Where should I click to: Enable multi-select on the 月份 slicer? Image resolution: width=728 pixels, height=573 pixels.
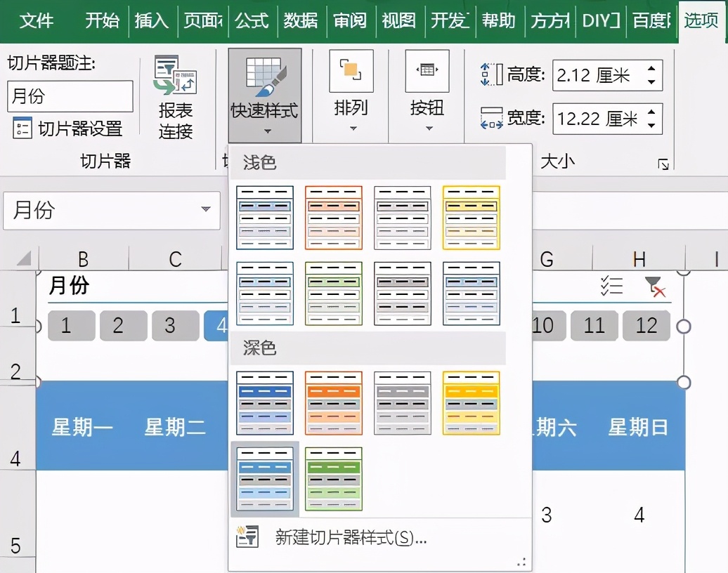coord(611,286)
